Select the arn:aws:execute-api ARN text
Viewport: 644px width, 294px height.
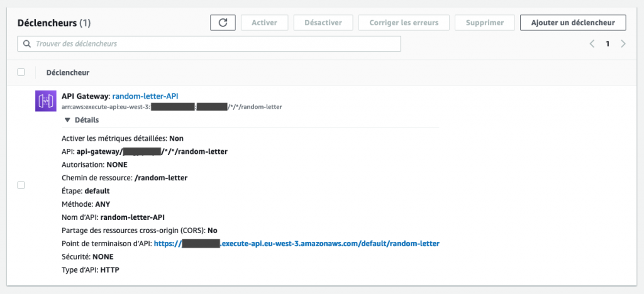[172, 107]
